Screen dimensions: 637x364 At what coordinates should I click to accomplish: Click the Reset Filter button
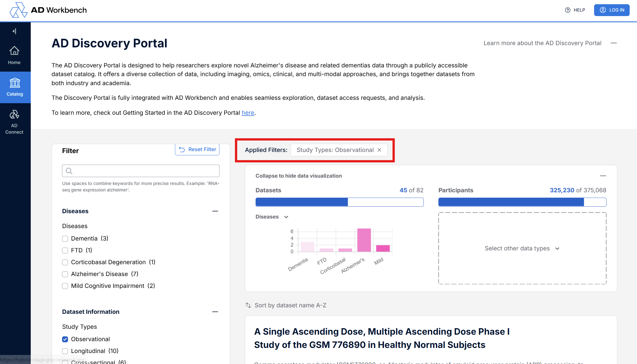click(x=197, y=149)
